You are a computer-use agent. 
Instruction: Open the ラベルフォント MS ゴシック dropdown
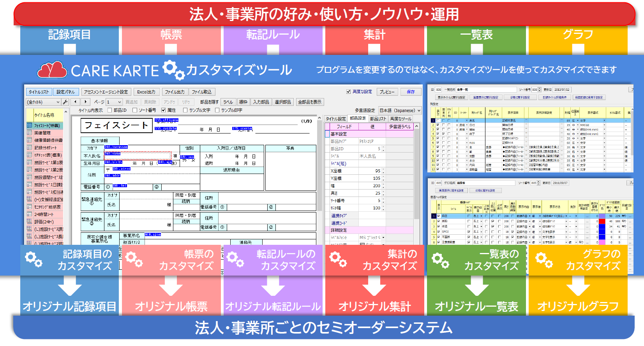click(383, 237)
